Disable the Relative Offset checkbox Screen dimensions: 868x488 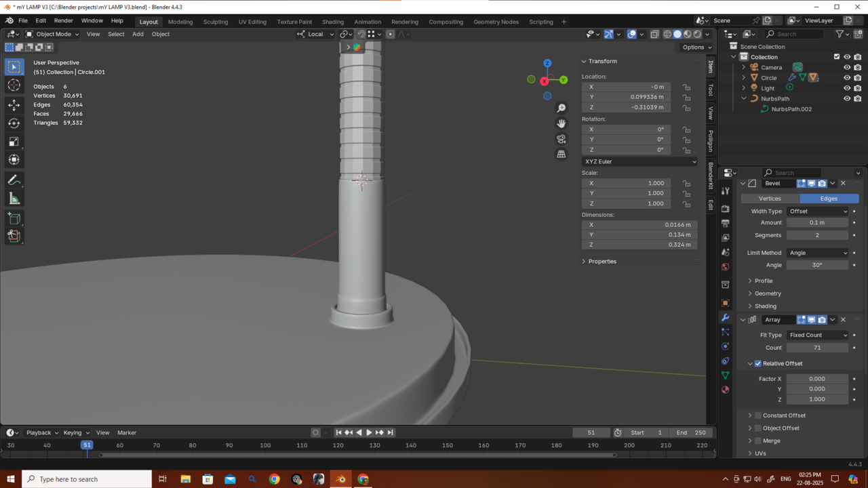click(757, 364)
